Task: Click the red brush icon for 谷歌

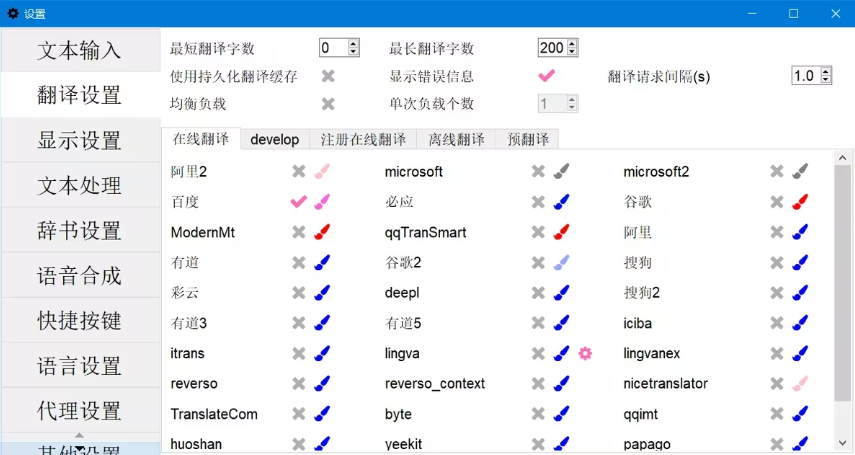Action: click(800, 202)
